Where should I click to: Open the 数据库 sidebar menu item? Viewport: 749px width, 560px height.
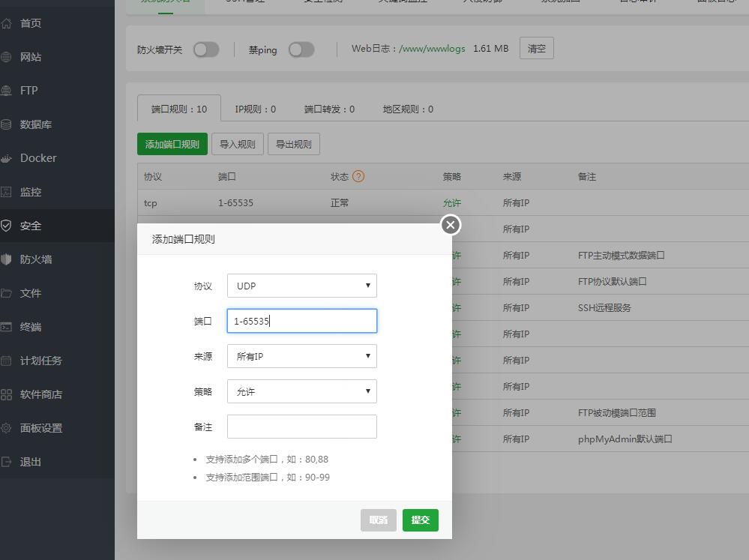(57, 124)
